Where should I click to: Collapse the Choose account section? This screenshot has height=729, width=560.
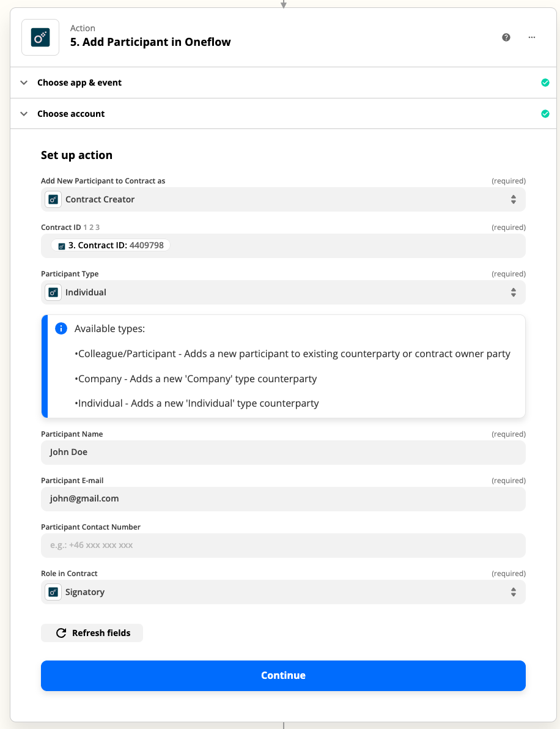pyautogui.click(x=23, y=114)
